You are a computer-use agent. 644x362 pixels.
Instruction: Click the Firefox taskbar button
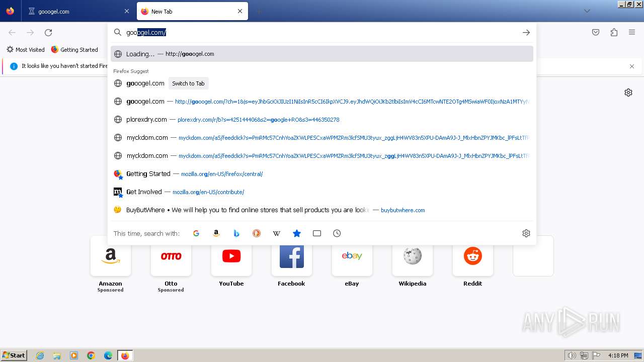(125, 355)
